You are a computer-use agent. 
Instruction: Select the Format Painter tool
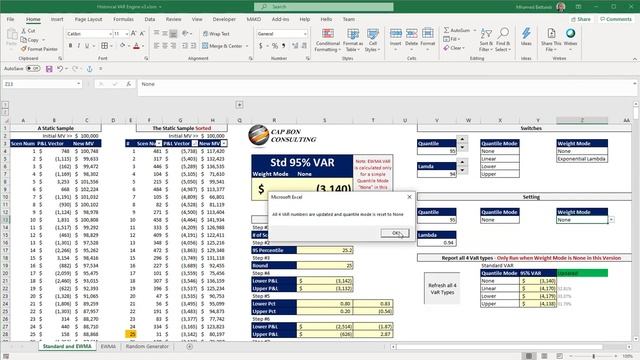pos(39,49)
